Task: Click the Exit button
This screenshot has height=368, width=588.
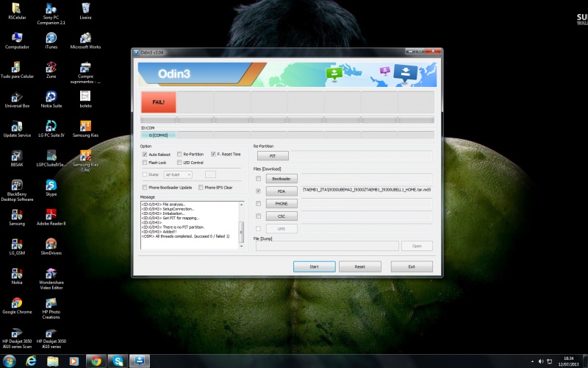Action: click(x=412, y=266)
